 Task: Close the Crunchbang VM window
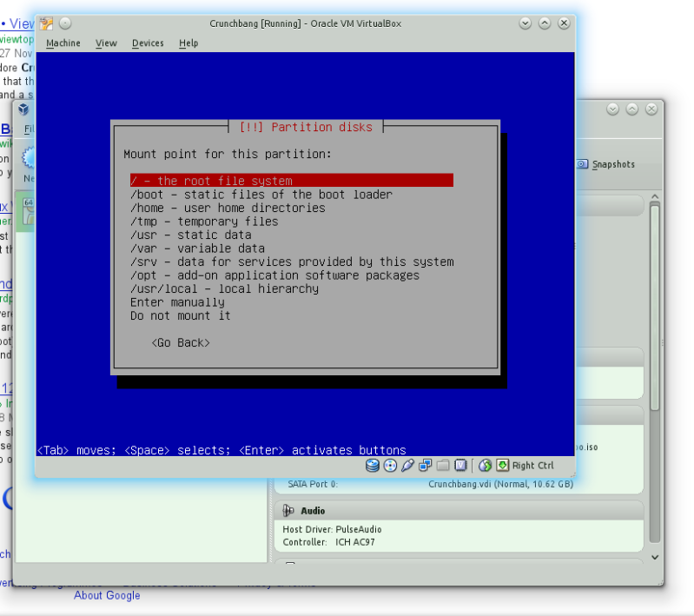564,23
